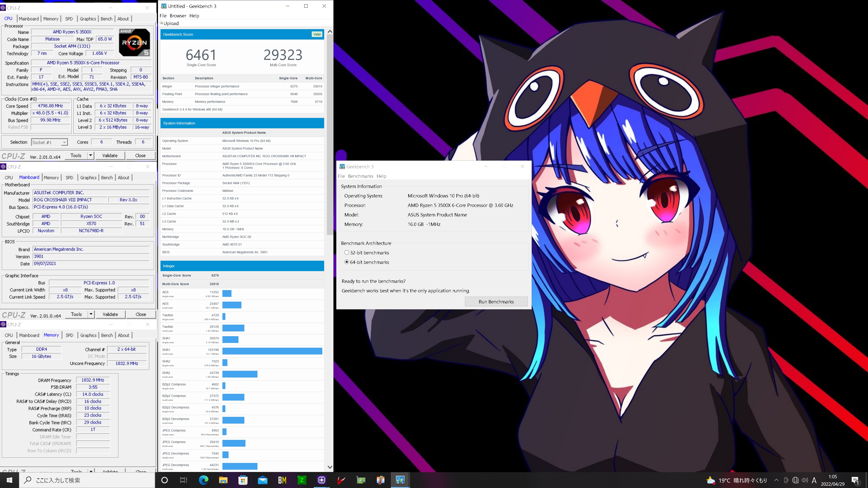Click the scroll up arrow in Geekbench results

(330, 32)
